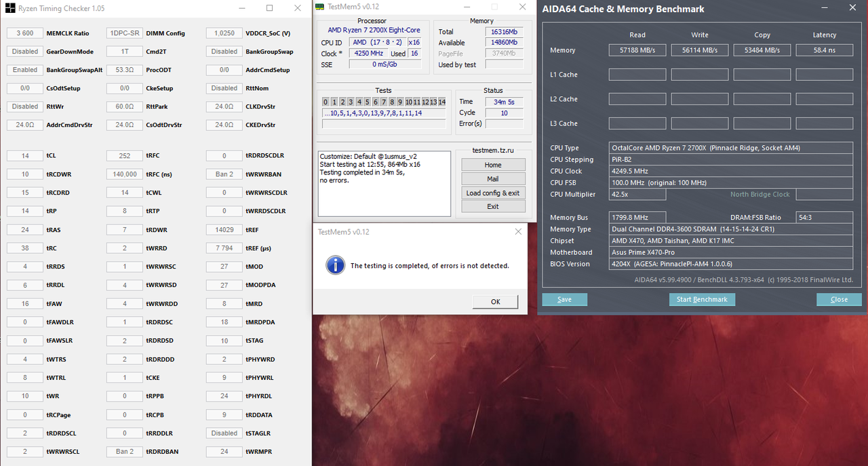The width and height of the screenshot is (868, 466).
Task: Click the Status Time 34m 5s field
Action: tap(504, 102)
